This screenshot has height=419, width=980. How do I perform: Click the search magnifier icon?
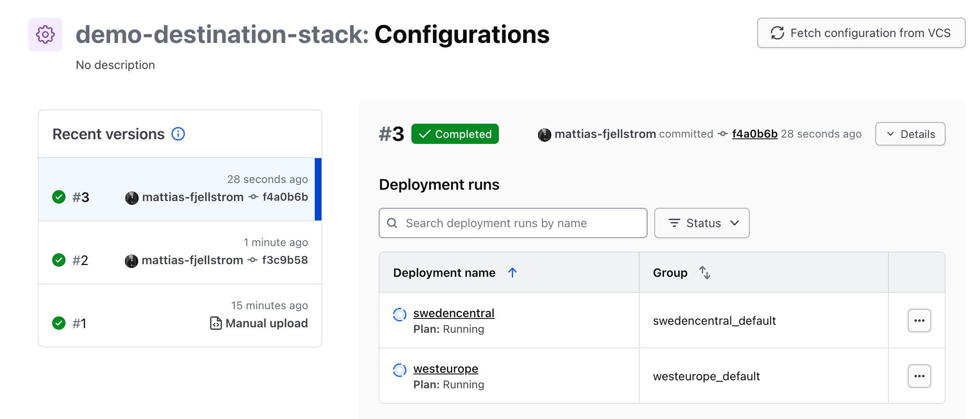(x=392, y=223)
